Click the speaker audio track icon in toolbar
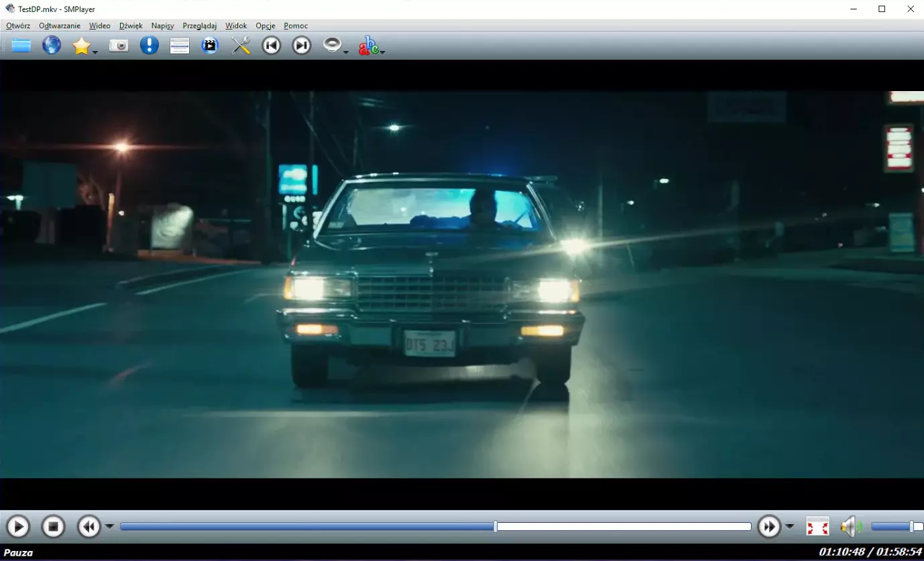Image resolution: width=924 pixels, height=561 pixels. coord(332,45)
